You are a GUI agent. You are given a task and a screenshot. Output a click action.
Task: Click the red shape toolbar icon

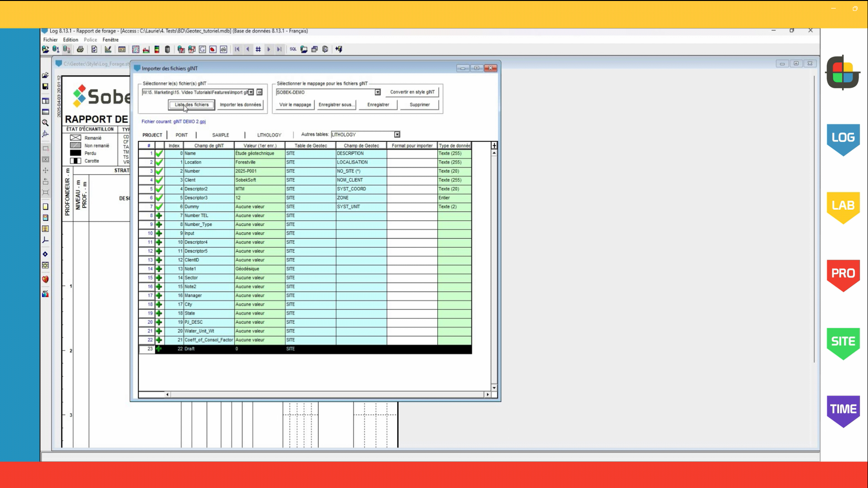213,49
